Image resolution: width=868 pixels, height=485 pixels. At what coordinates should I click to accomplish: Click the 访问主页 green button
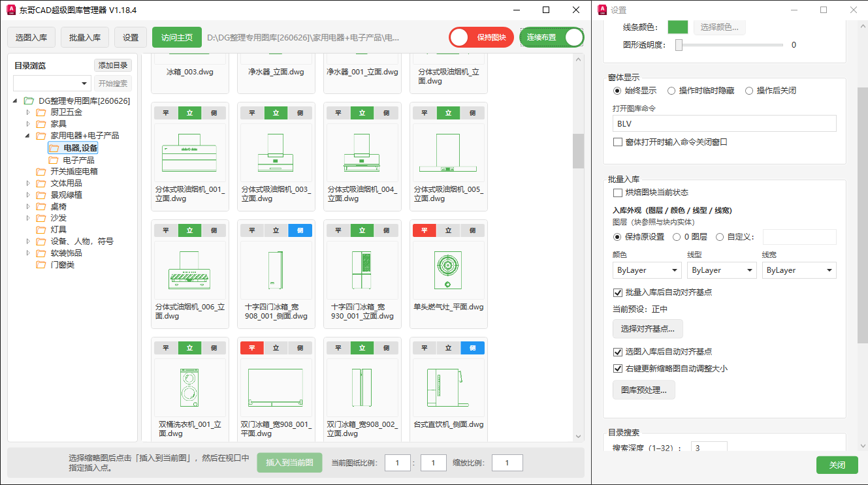click(177, 37)
